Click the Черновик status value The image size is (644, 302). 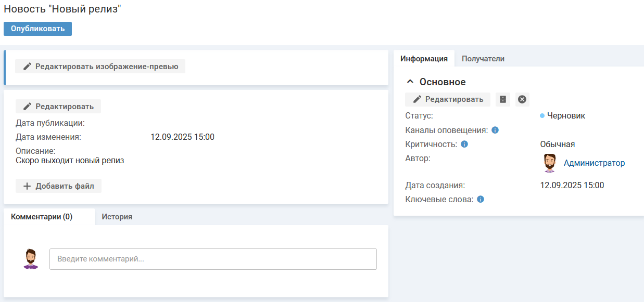[565, 116]
